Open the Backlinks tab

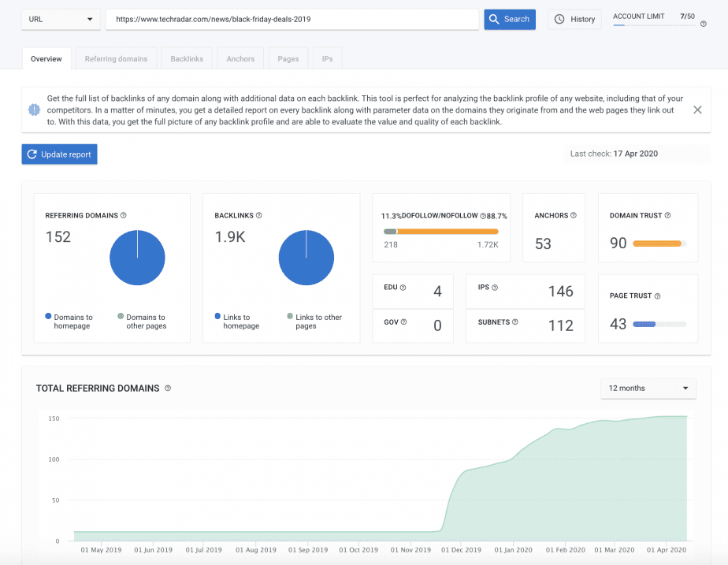point(187,59)
